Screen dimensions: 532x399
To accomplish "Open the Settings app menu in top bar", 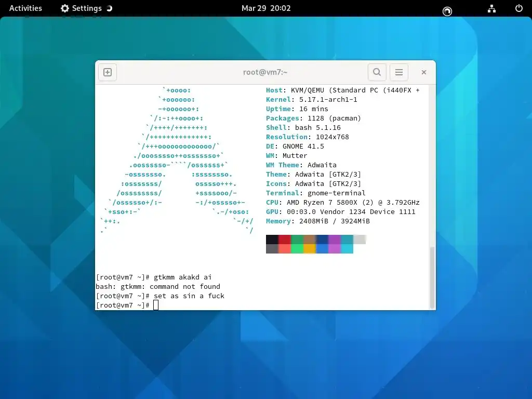I will pos(86,8).
